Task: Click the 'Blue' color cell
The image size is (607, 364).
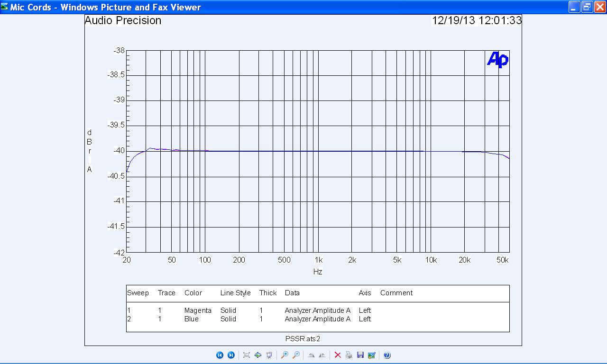Action: coord(192,319)
